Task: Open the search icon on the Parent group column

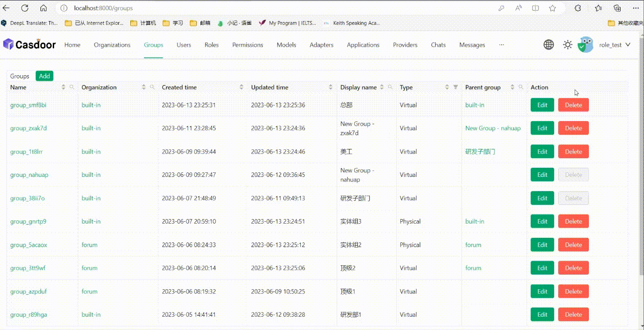Action: tap(520, 87)
